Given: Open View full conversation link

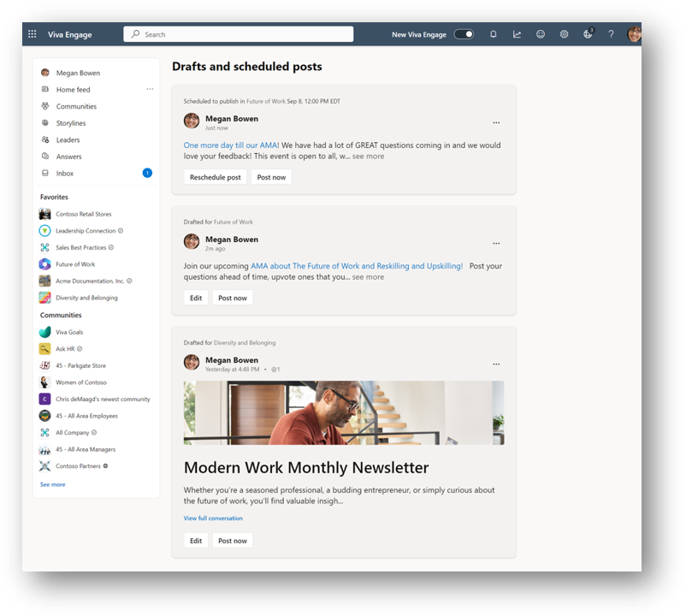Looking at the screenshot, I should [213, 518].
